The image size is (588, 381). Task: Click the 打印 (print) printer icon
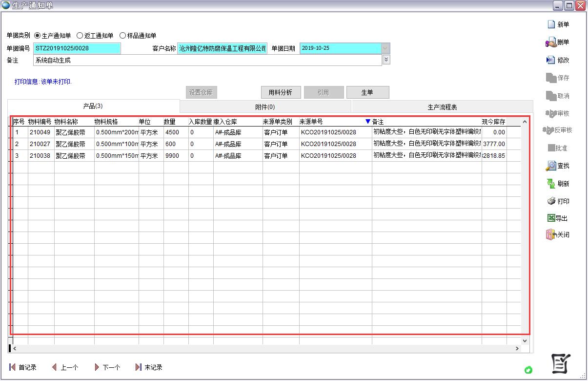point(551,201)
